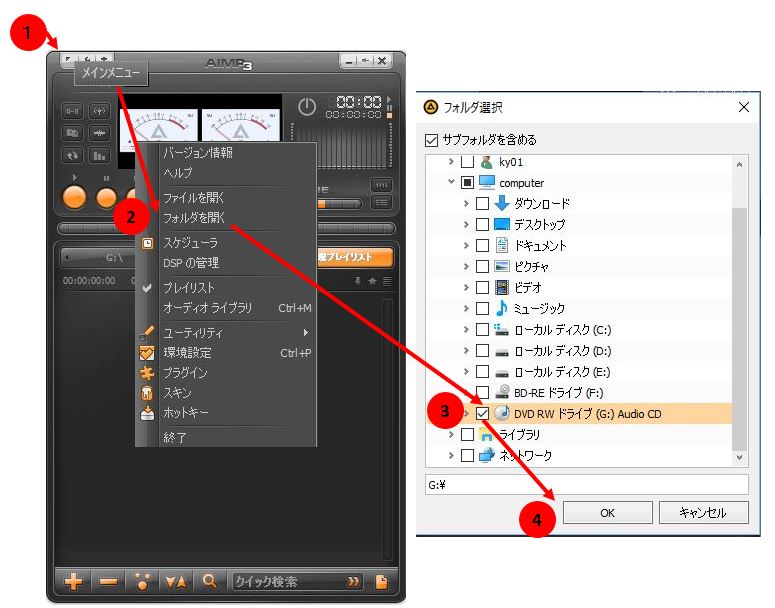Select ヘルプ menu item

point(177,173)
